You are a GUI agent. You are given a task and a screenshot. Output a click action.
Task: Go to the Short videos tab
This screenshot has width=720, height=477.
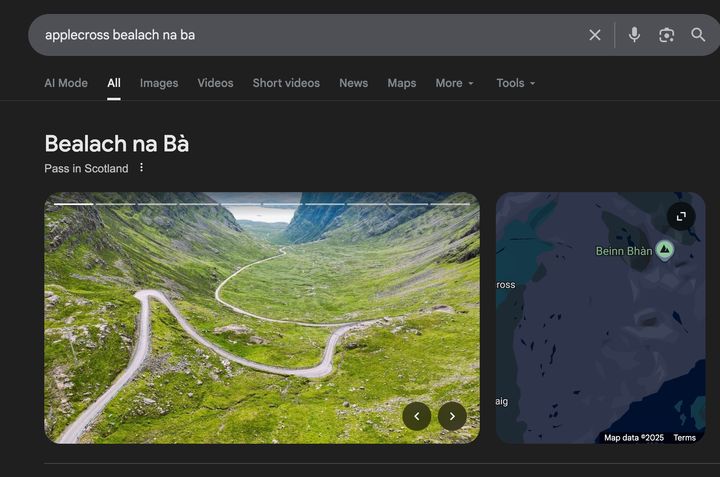pos(286,83)
